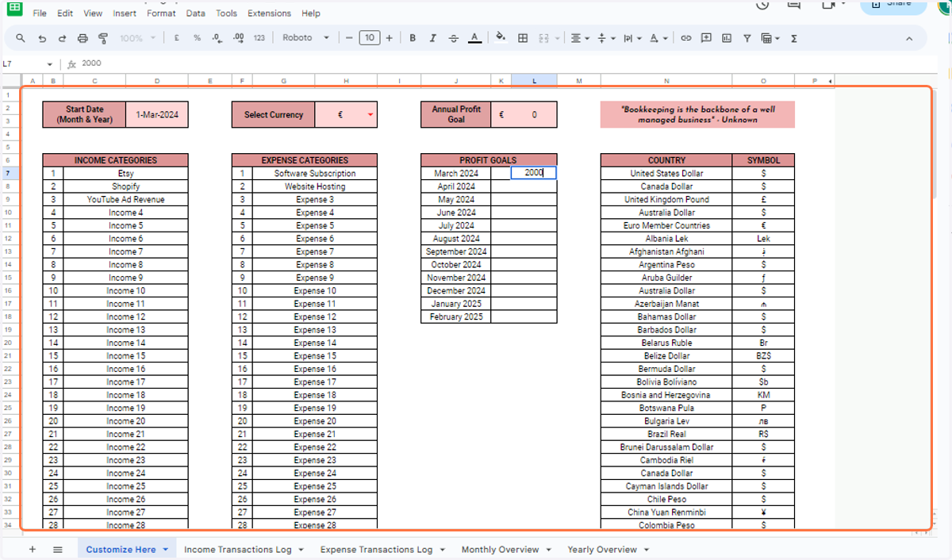Increase decimal places
The width and height of the screenshot is (952, 560).
click(x=238, y=38)
